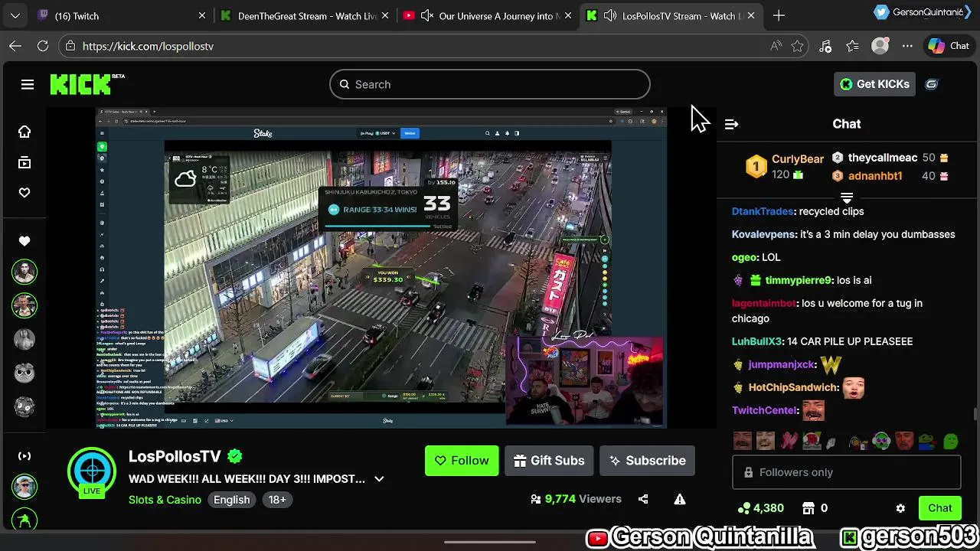Image resolution: width=980 pixels, height=551 pixels.
Task: Add page to favorites star
Action: pos(797,46)
